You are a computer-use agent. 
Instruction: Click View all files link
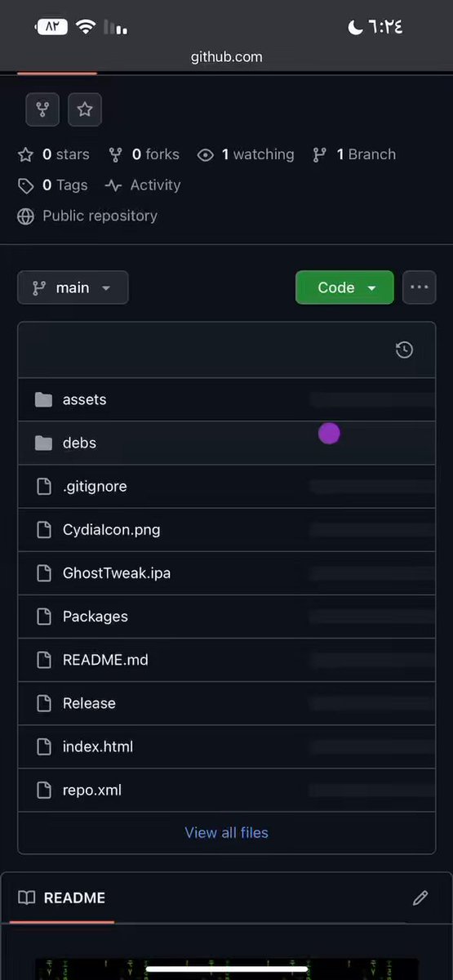point(227,833)
